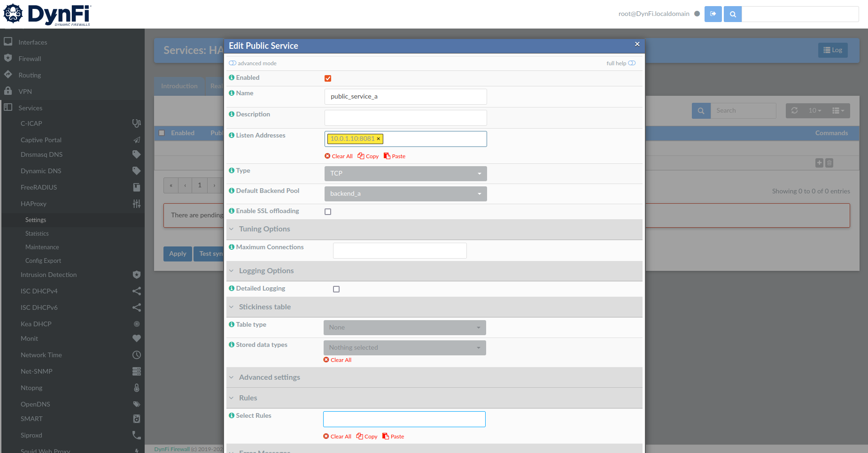
Task: Open the Type dropdown showing TCP
Action: [x=405, y=174]
